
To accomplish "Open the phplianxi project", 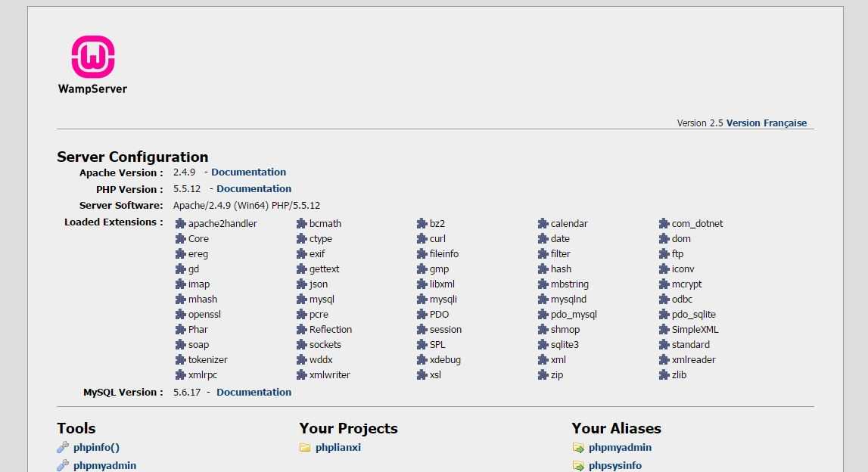I will 338,447.
